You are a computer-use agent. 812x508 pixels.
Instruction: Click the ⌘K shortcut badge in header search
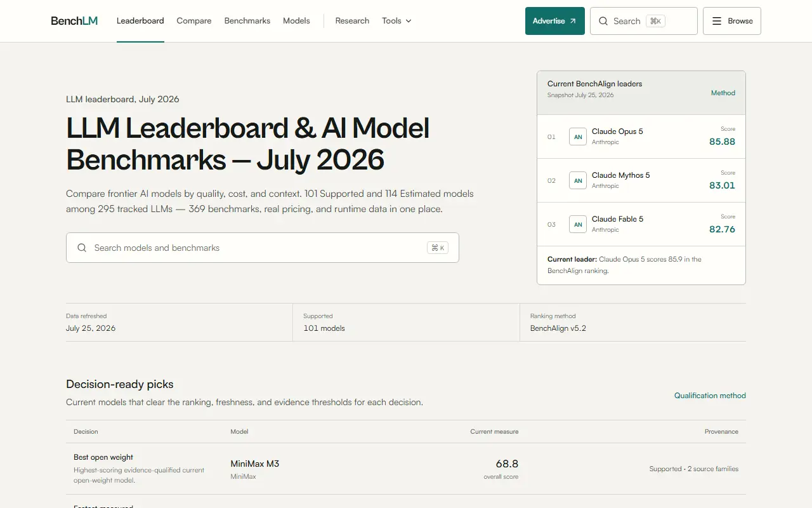(x=655, y=21)
